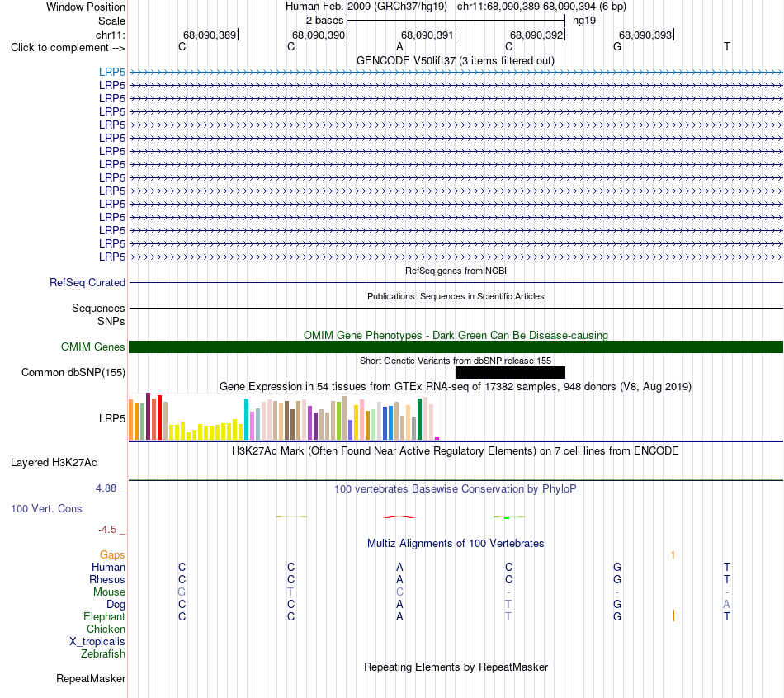Click 'Publications: Sequences in Scientific Articles' title
The height and width of the screenshot is (698, 784).
coord(456,296)
